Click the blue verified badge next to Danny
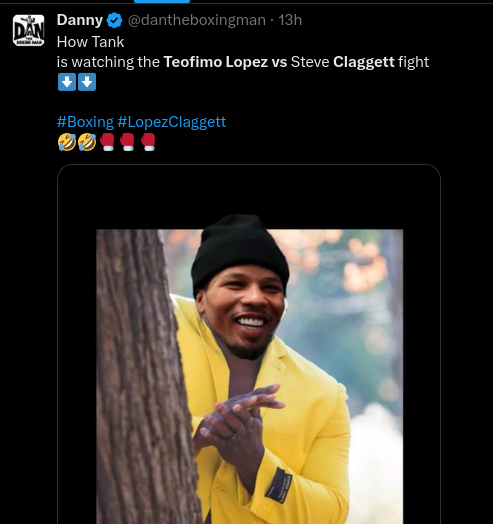Viewport: 493px width, 524px height. click(x=114, y=21)
